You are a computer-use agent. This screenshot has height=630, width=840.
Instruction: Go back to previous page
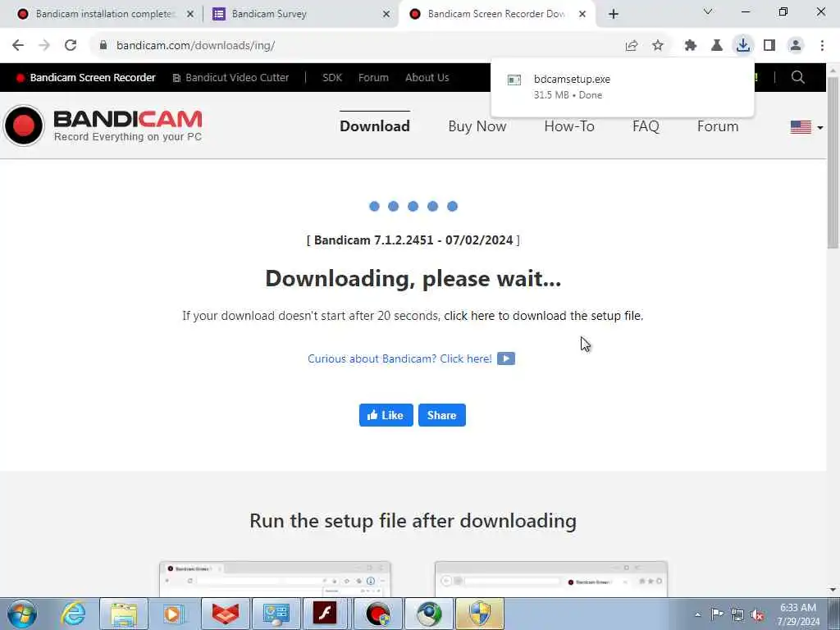point(18,46)
